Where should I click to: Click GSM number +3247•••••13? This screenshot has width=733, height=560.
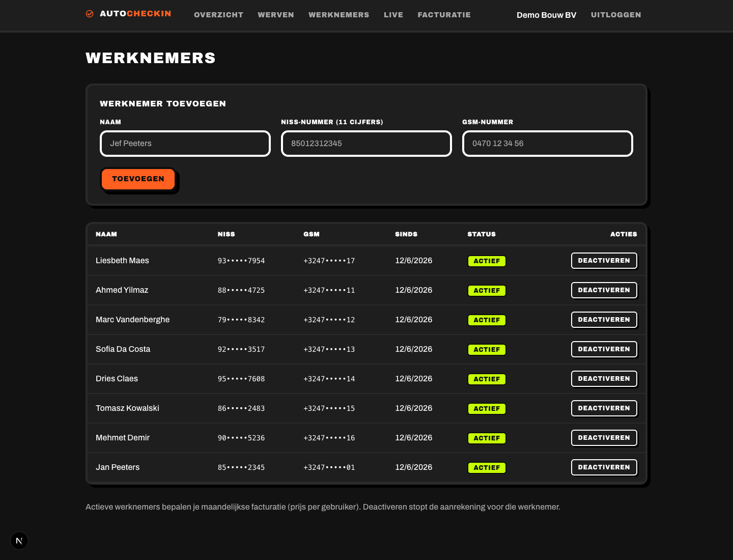(x=329, y=349)
